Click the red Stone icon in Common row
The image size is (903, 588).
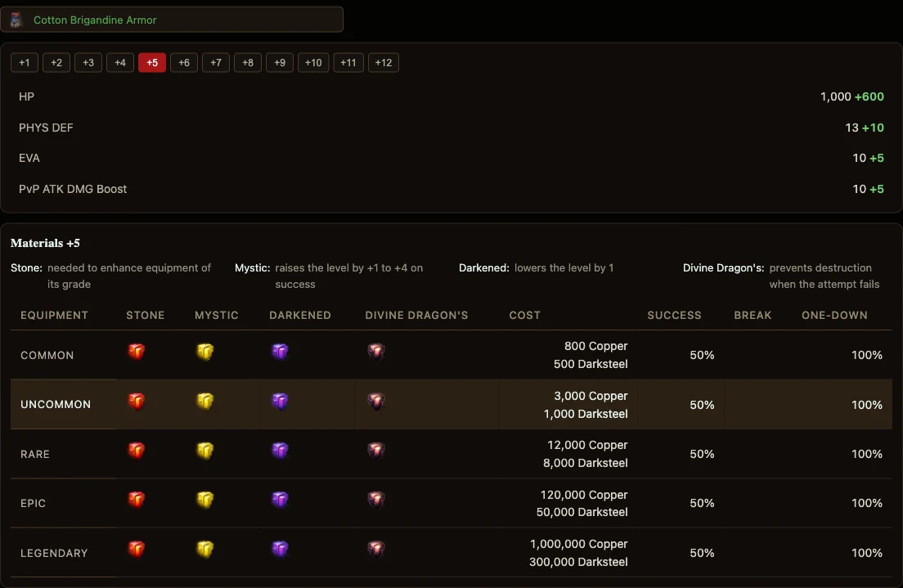[137, 351]
